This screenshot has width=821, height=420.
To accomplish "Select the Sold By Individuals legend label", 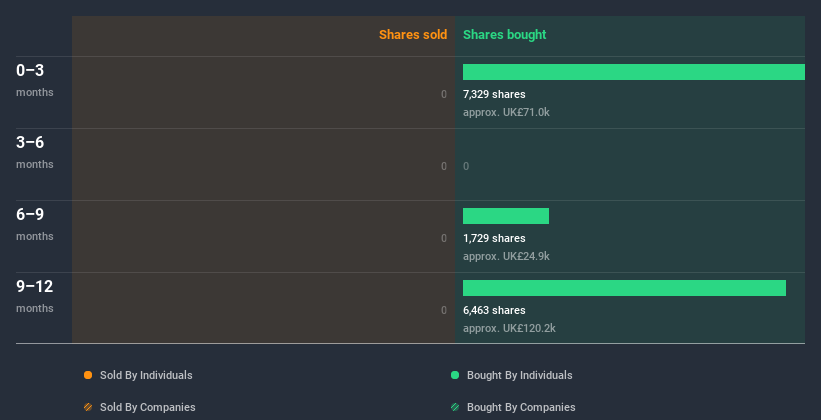I will (146, 375).
